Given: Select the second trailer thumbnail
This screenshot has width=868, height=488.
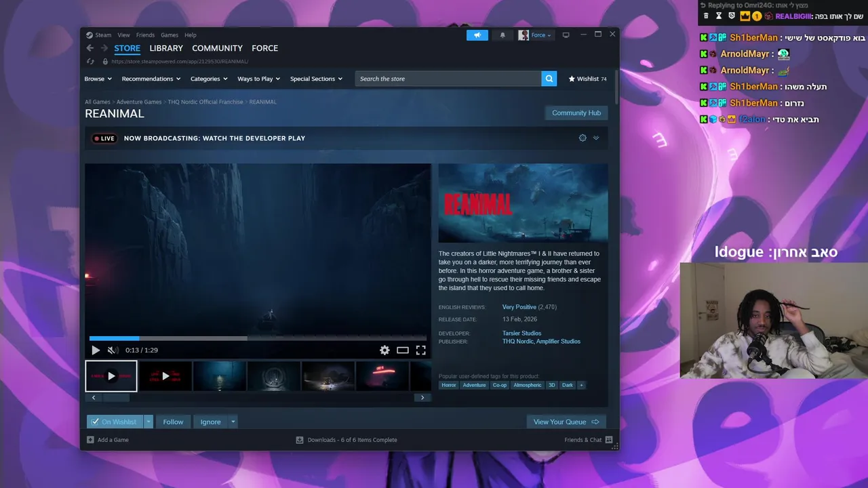Looking at the screenshot, I should [165, 376].
